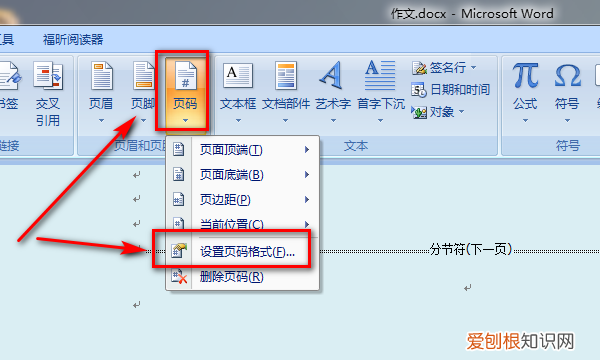Choose Format Page Numbers (设置页码格式)
Image resolution: width=600 pixels, height=360 pixels.
247,252
